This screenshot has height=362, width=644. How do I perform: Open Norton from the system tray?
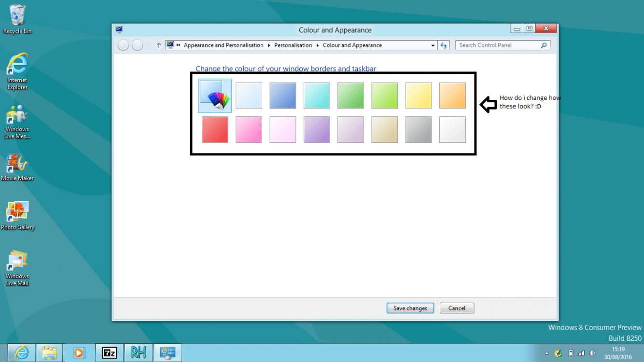[558, 353]
